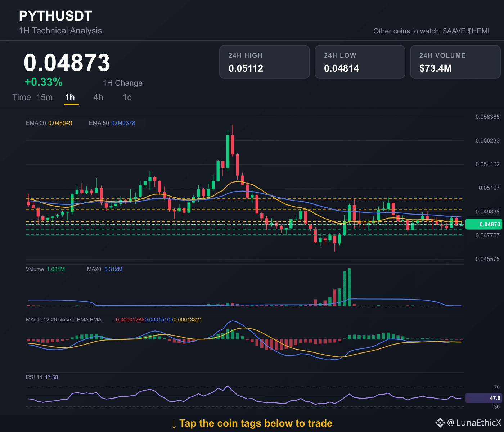Click the 0.05197 price axis label
This screenshot has width=504, height=432.
coord(489,188)
